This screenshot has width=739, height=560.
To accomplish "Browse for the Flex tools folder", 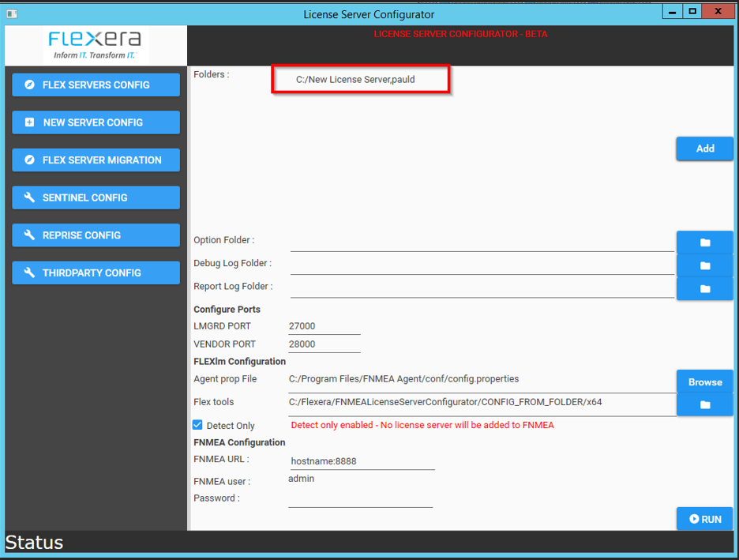I will (x=704, y=404).
